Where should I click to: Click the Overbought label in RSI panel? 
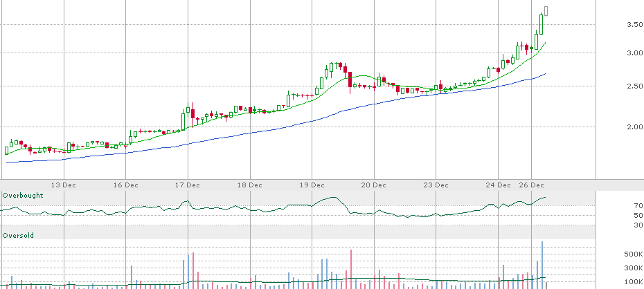point(23,196)
